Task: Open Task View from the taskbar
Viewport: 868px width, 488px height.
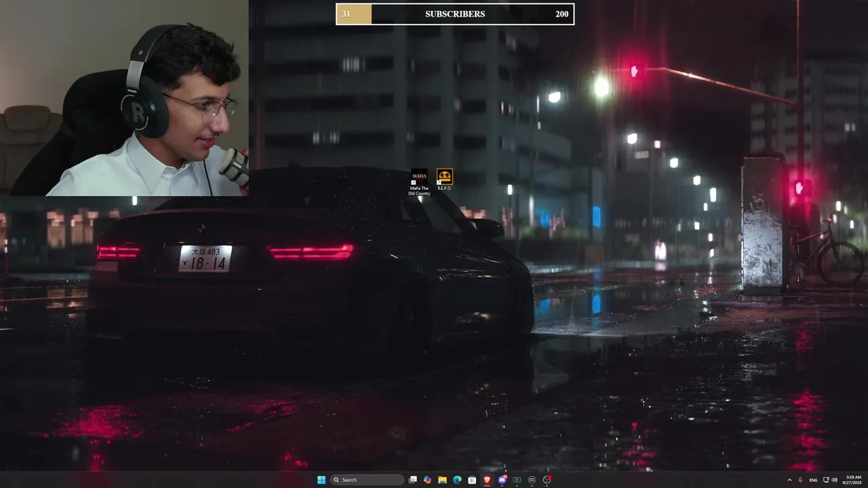Action: click(x=412, y=480)
